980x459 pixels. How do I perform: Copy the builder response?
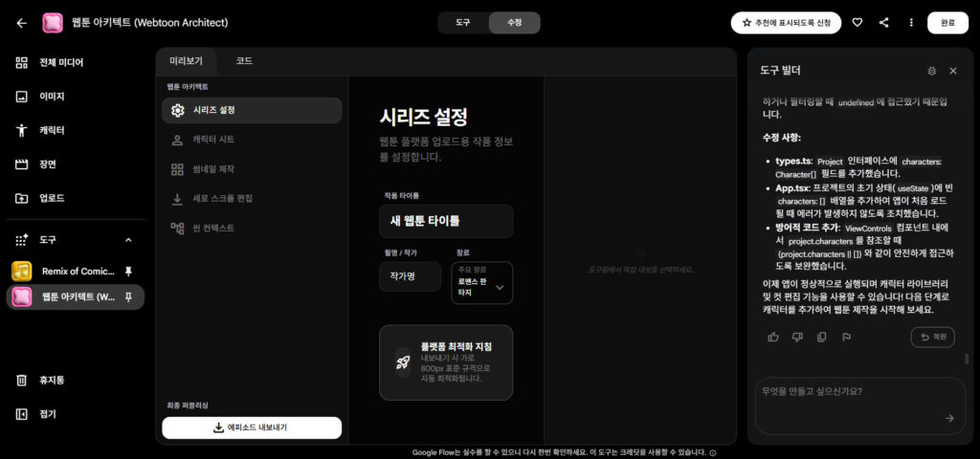tap(821, 338)
